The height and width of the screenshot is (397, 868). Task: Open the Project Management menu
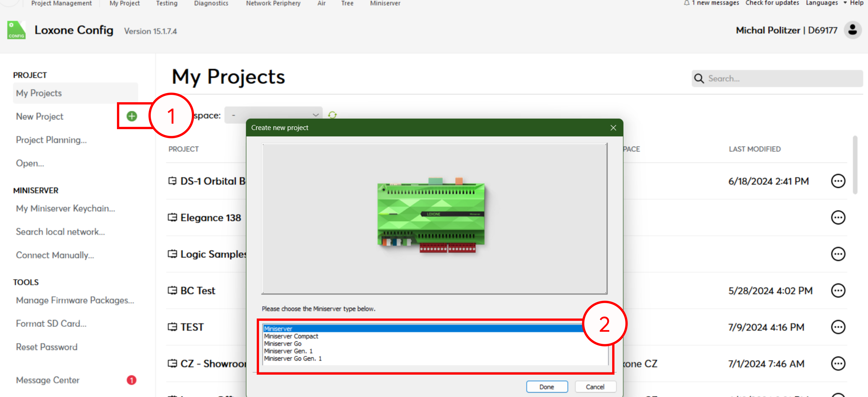[x=61, y=3]
